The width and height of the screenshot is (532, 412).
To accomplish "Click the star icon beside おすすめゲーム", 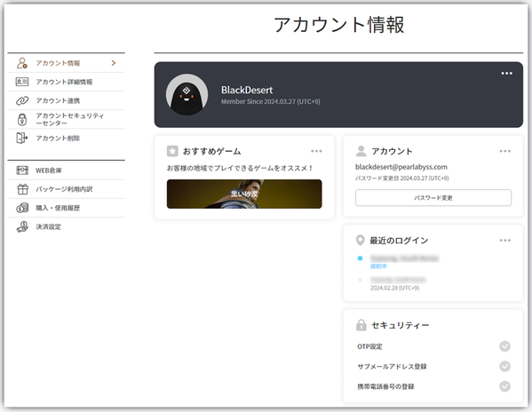I will (172, 151).
